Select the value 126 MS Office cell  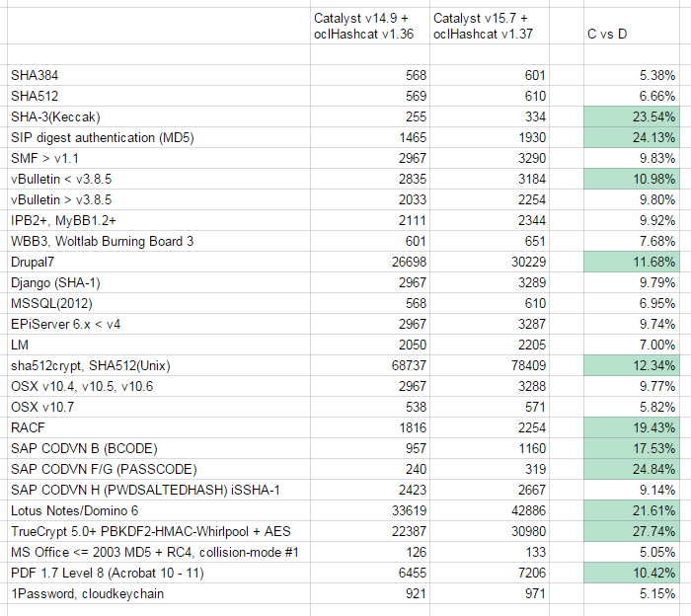(x=370, y=552)
